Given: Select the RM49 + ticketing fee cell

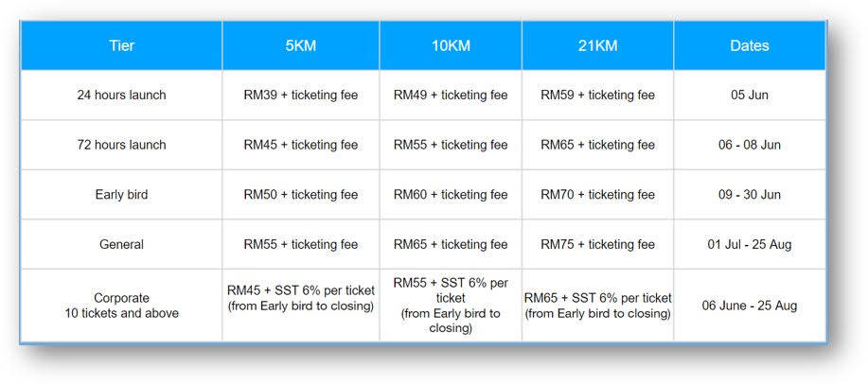Looking at the screenshot, I should (x=451, y=96).
